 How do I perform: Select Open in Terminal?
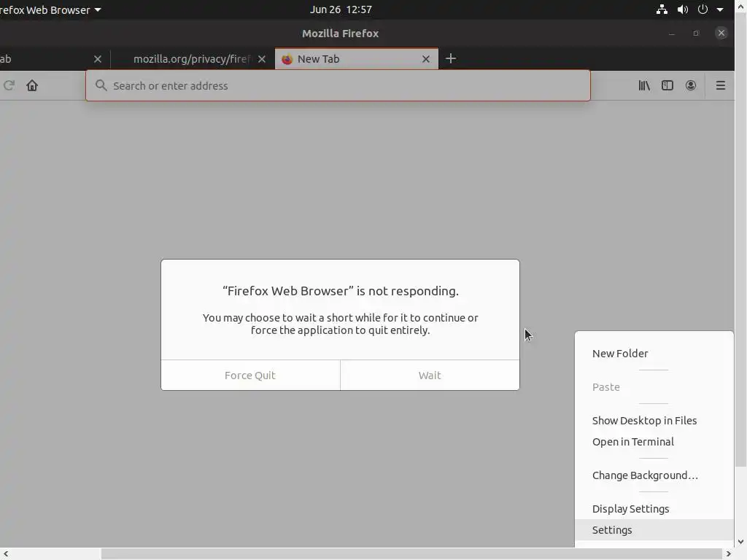(654, 441)
